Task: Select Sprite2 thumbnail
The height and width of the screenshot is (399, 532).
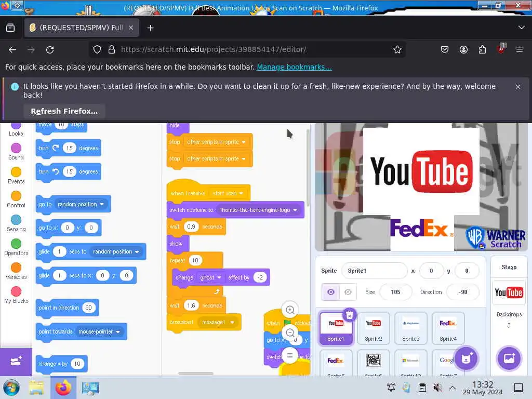Action: pyautogui.click(x=373, y=329)
